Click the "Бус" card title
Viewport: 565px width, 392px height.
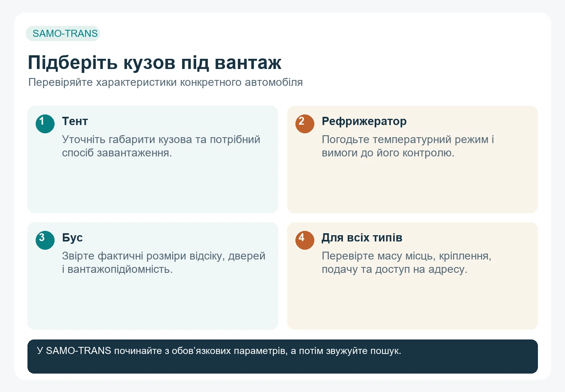(72, 238)
